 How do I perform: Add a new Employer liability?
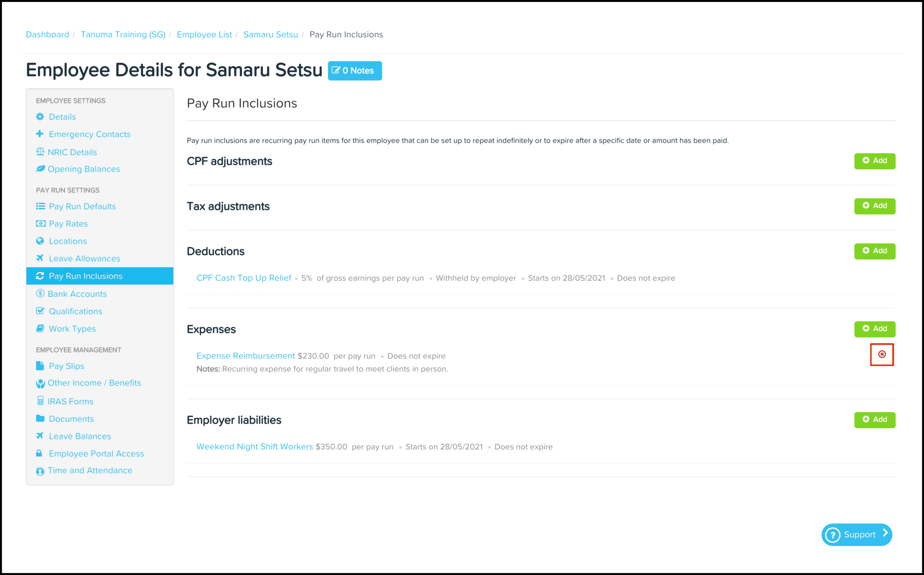click(x=874, y=419)
